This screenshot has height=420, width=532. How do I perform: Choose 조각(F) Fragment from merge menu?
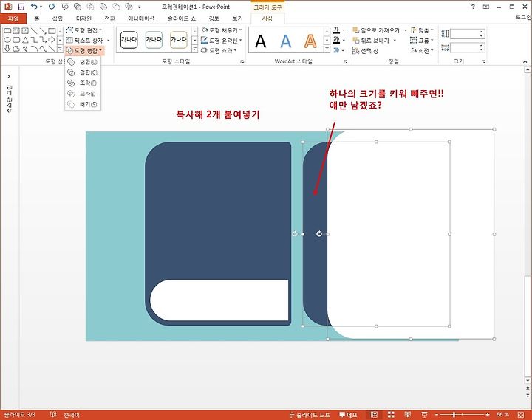pyautogui.click(x=83, y=83)
